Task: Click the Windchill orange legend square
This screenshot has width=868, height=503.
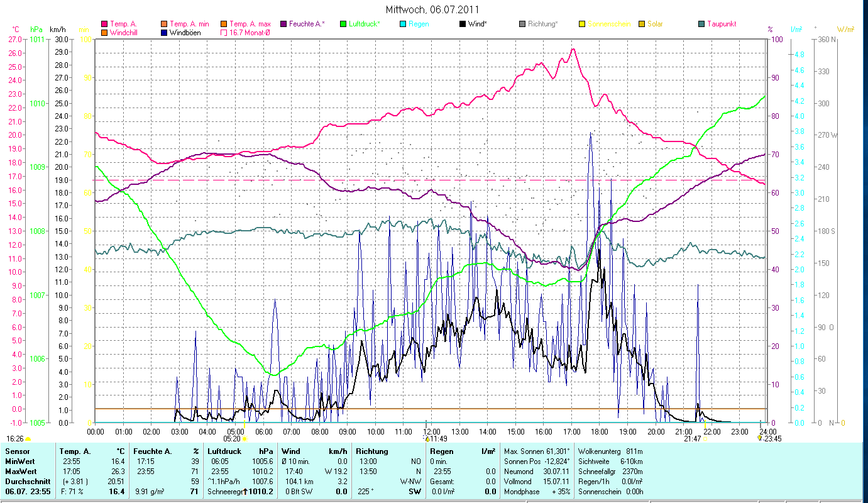Action: click(104, 32)
